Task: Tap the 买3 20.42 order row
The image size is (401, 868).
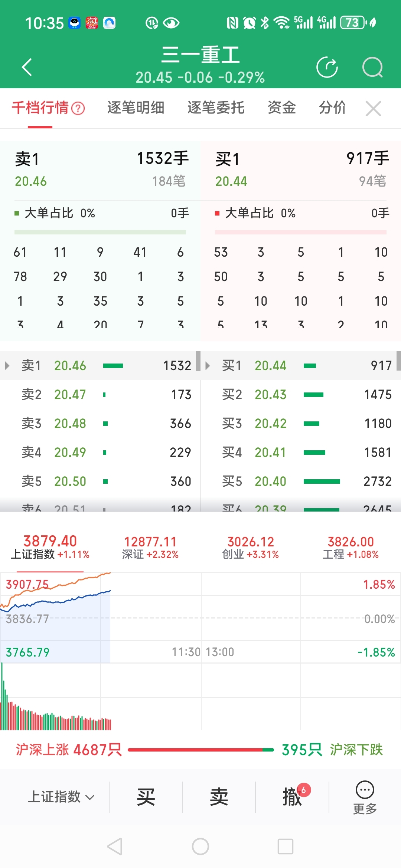Action: (x=301, y=424)
